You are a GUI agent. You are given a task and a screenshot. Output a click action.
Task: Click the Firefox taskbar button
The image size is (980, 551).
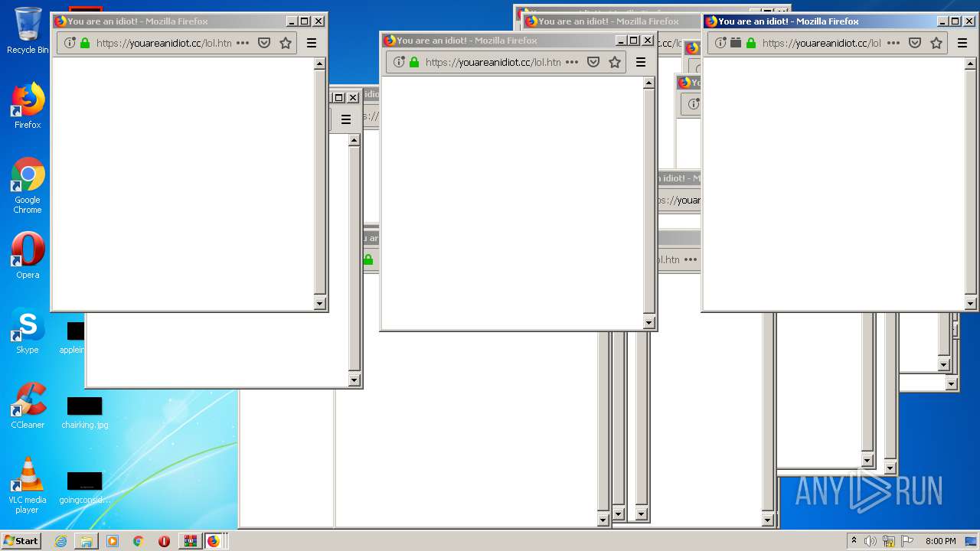pos(214,541)
